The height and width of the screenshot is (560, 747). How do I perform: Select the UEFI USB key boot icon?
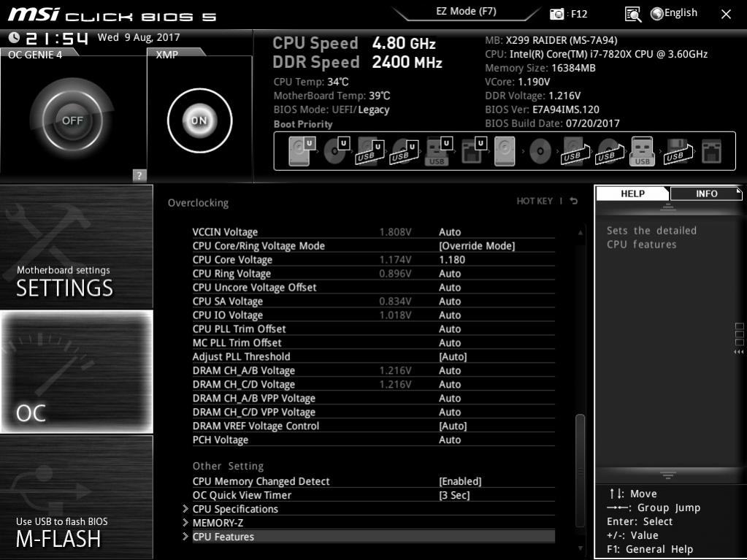pos(438,151)
